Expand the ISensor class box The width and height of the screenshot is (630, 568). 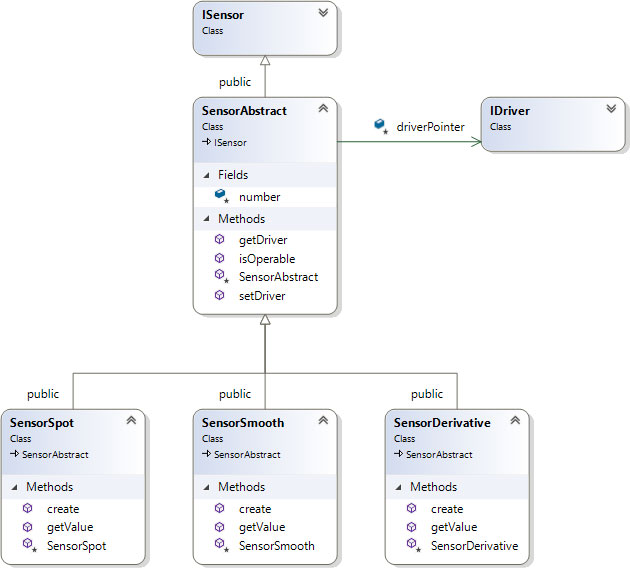pos(323,15)
